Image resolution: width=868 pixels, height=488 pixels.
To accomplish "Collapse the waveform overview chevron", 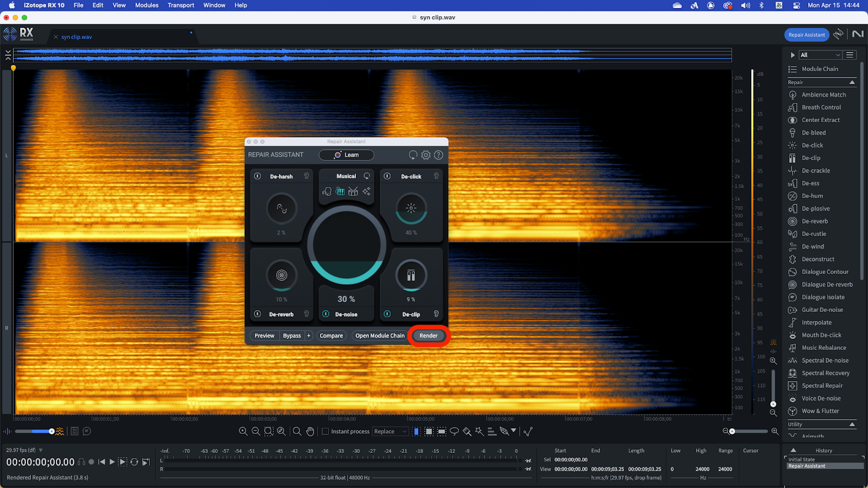I will [8, 54].
